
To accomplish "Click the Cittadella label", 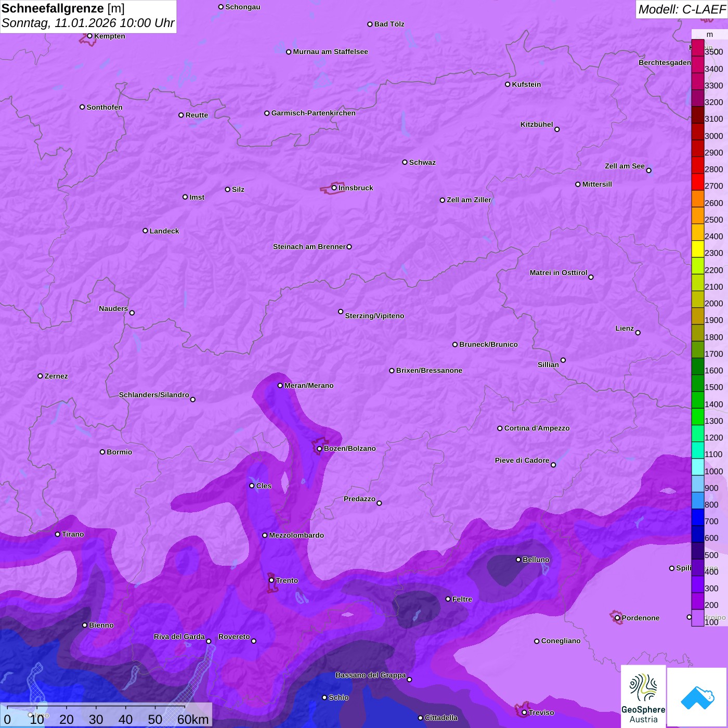I will click(441, 718).
